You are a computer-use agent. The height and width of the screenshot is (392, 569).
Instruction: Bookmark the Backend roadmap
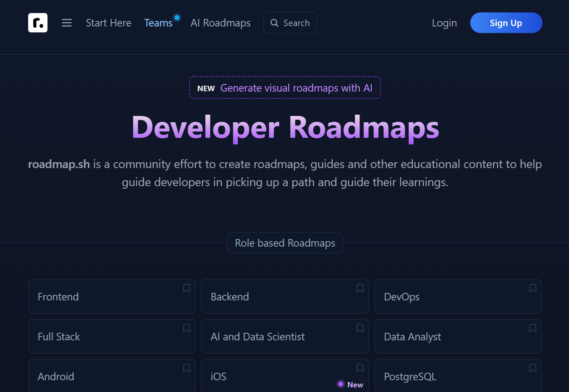pos(360,288)
